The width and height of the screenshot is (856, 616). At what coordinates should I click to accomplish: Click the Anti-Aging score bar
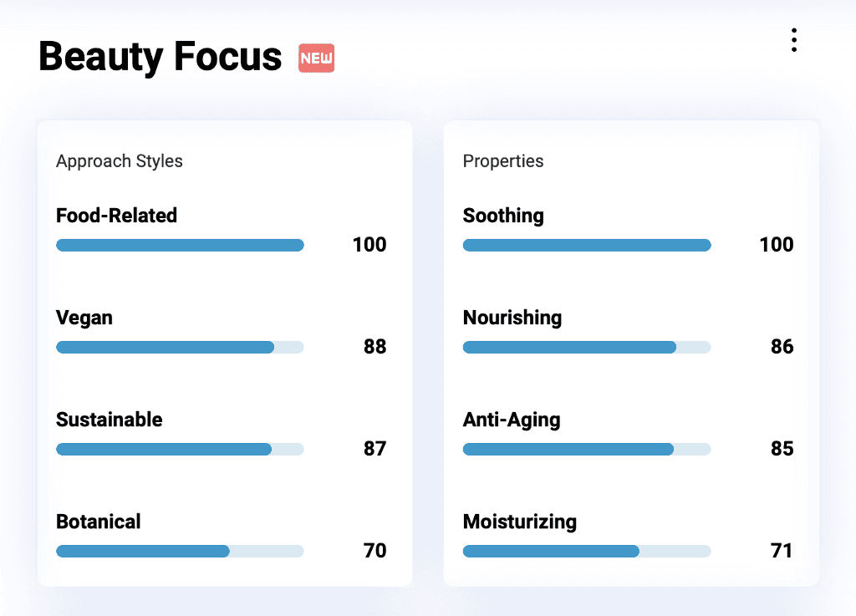click(x=586, y=449)
